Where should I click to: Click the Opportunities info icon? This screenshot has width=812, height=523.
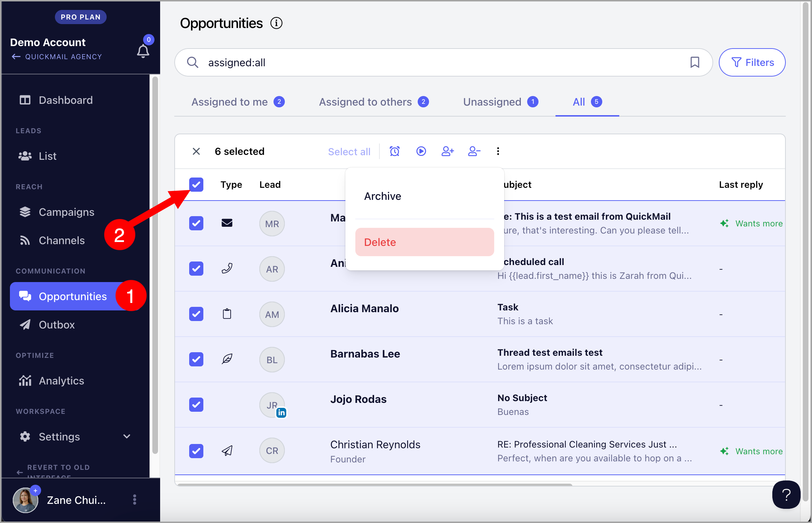(x=276, y=23)
